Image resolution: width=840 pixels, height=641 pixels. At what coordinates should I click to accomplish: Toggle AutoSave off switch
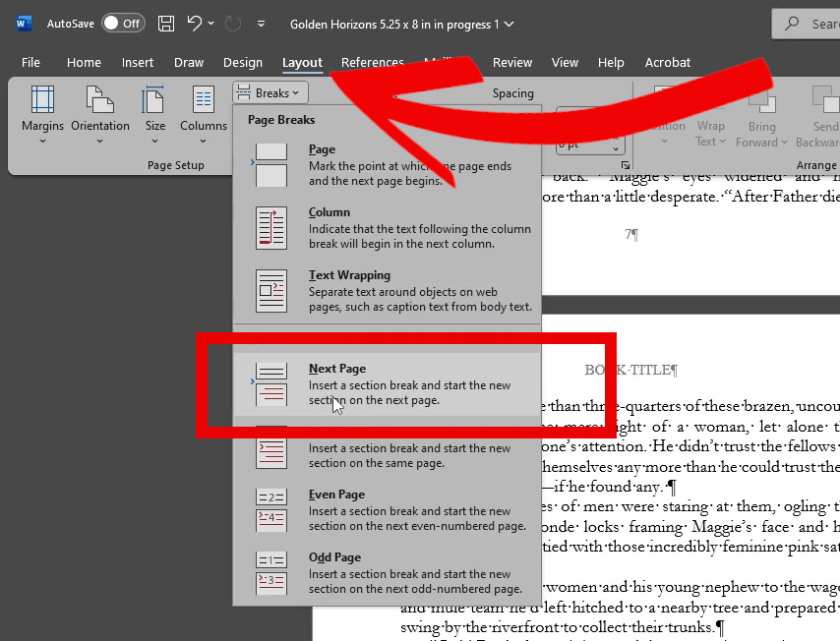click(123, 24)
